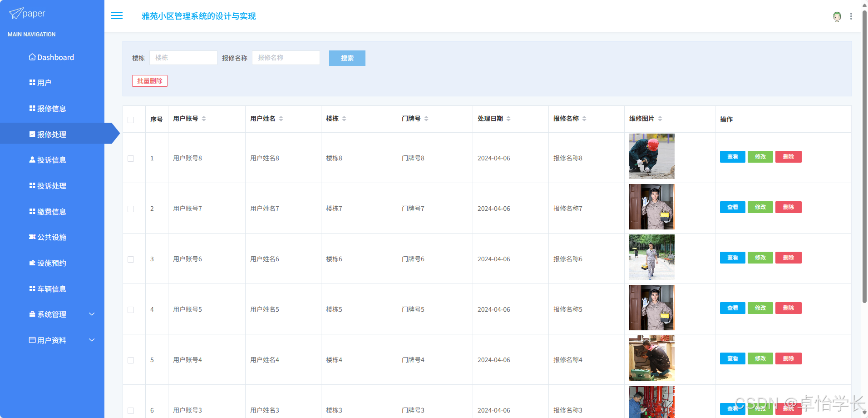The image size is (868, 418).
Task: Click the paper logo in sidebar
Action: coord(27,14)
